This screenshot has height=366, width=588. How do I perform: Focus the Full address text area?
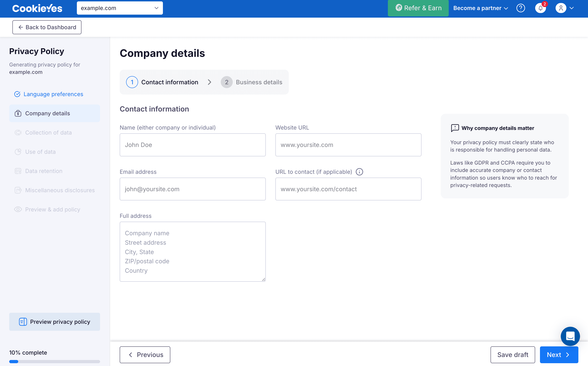coord(193,252)
